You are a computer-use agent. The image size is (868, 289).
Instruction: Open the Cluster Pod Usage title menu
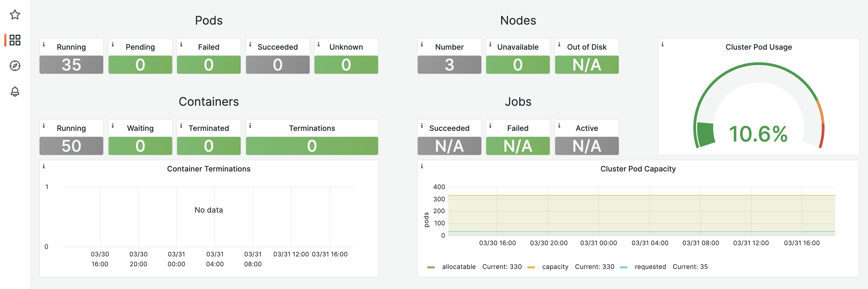(758, 47)
